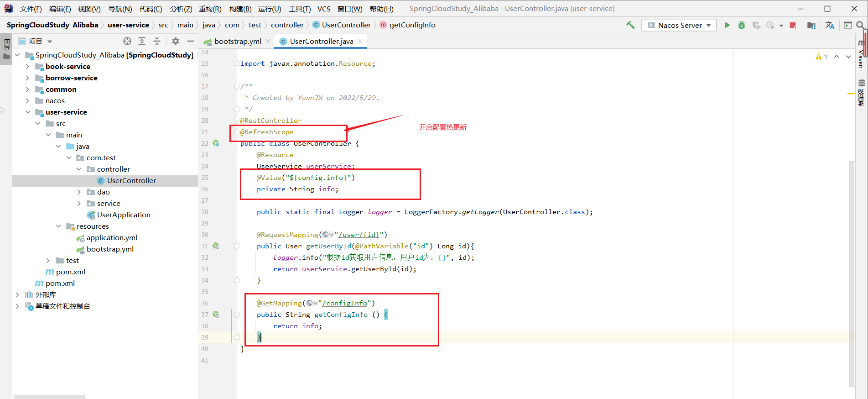Open the Nacos Server run configuration dropdown
Viewport: 868px width, 399px height.
point(679,25)
